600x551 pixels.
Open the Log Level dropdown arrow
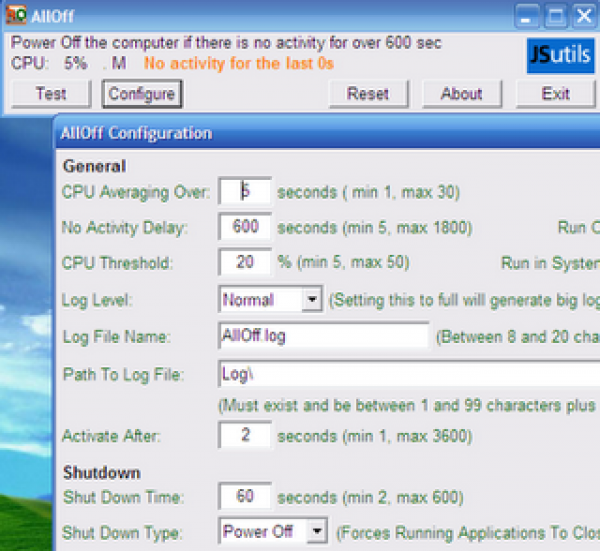coord(312,299)
